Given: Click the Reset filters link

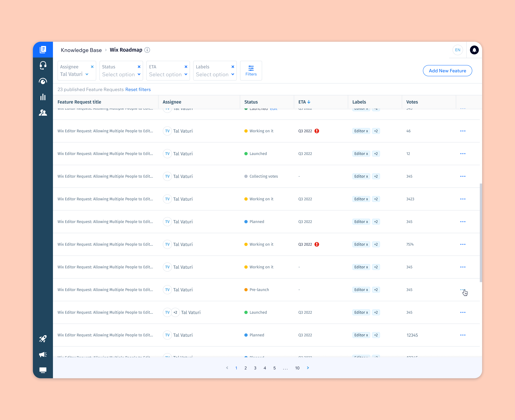Looking at the screenshot, I should tap(138, 89).
